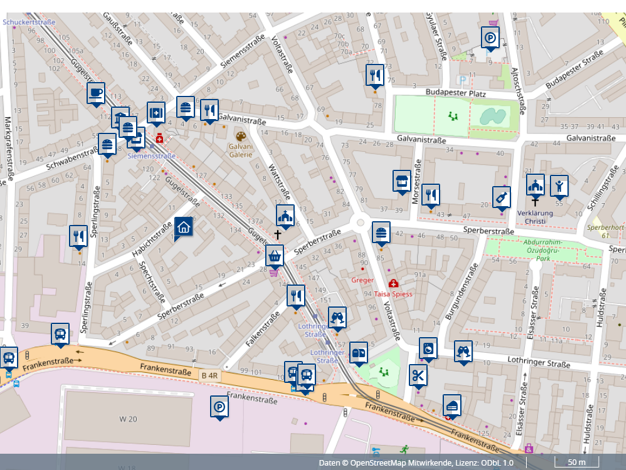Click the washing machine laundry marker
This screenshot has height=470, width=626.
point(429,348)
